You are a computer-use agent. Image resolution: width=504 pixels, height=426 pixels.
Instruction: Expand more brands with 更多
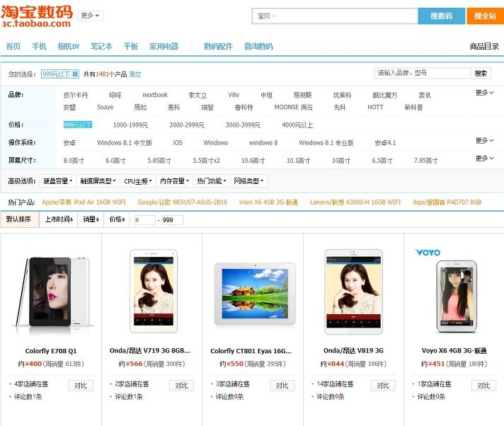coord(484,93)
